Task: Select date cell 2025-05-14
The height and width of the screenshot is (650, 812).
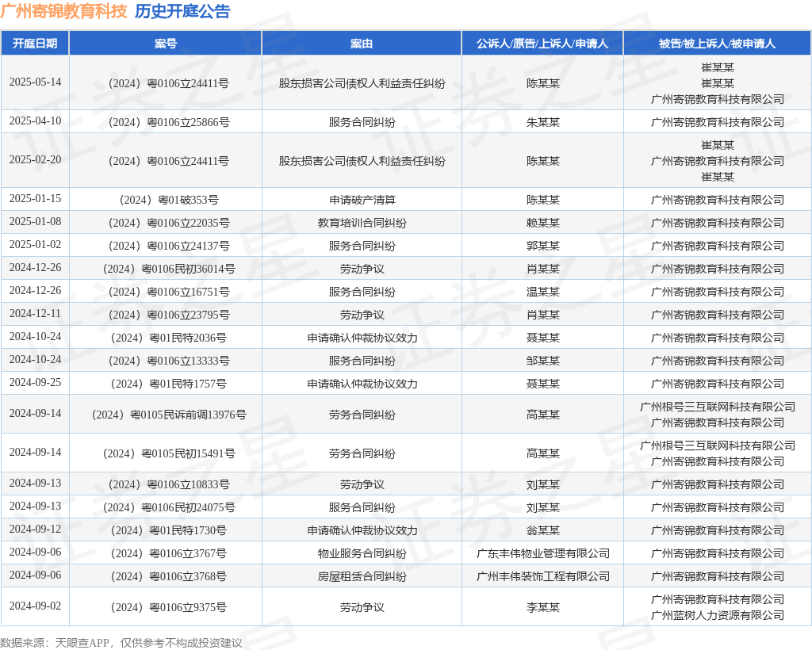Action: click(x=35, y=82)
